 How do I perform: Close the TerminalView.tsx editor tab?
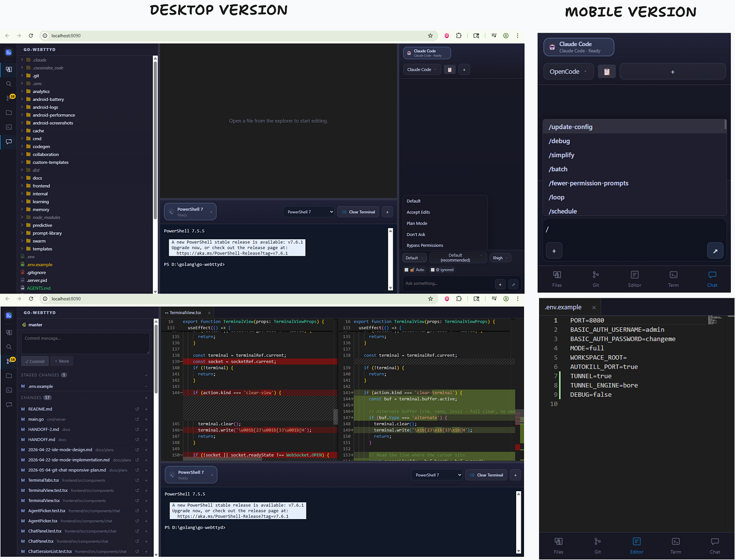pos(209,313)
